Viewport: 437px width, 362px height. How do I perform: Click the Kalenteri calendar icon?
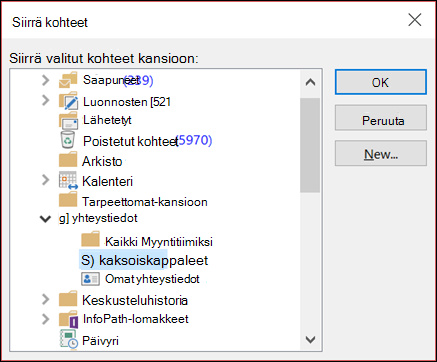(x=68, y=181)
